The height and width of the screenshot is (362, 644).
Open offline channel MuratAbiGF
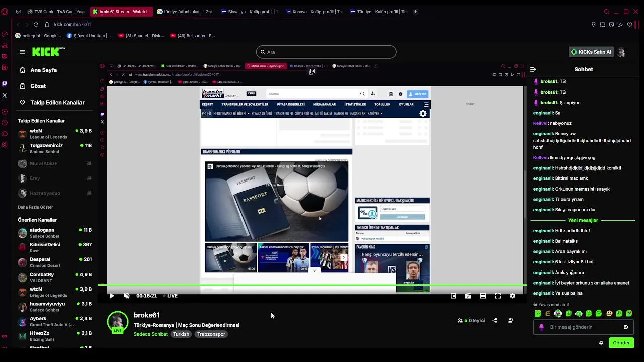pyautogui.click(x=54, y=164)
